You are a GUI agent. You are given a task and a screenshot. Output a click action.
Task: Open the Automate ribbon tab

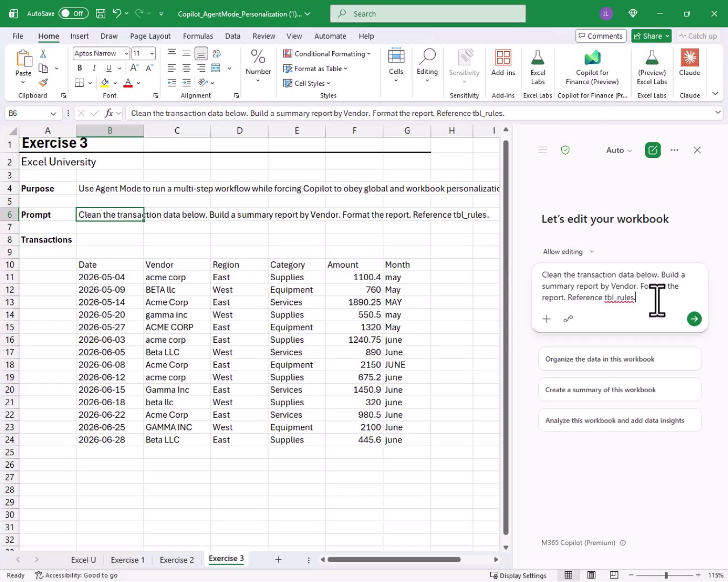[x=330, y=36]
